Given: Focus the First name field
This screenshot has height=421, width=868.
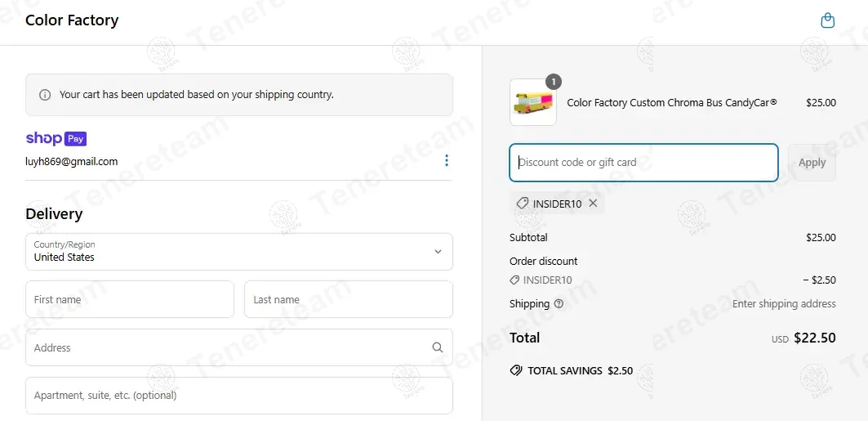Looking at the screenshot, I should point(130,300).
